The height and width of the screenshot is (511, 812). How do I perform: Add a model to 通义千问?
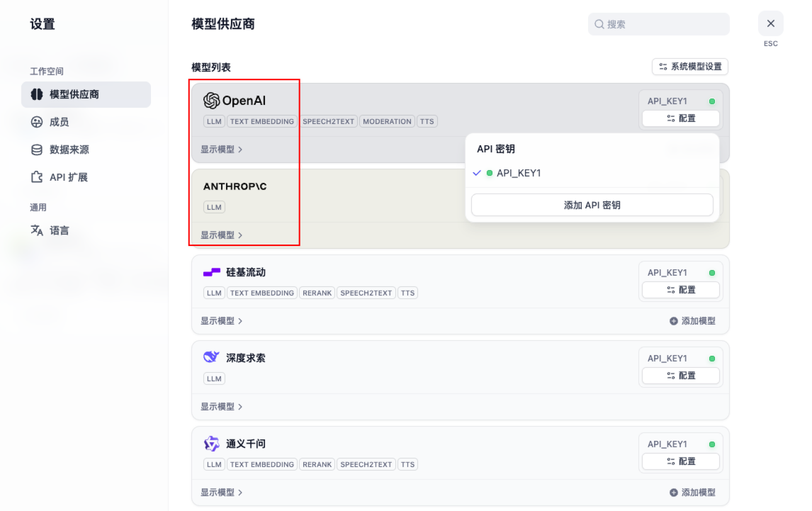pyautogui.click(x=692, y=493)
